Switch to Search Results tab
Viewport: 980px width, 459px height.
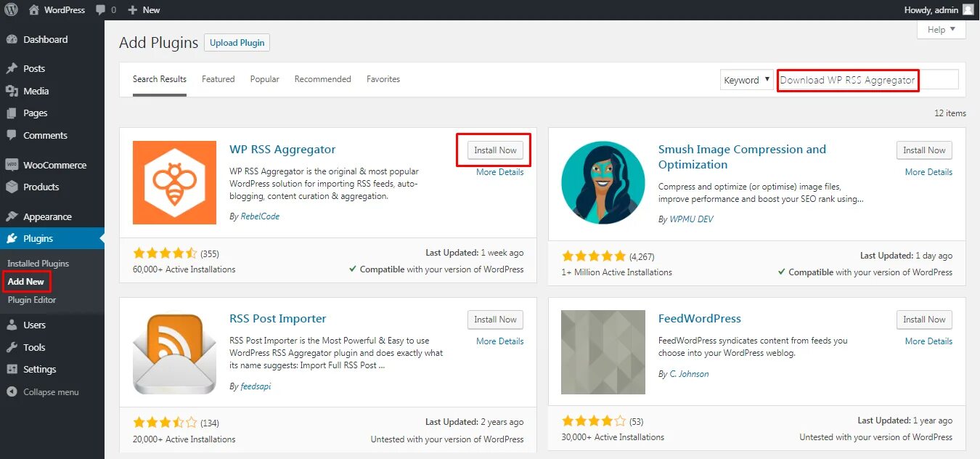[160, 79]
